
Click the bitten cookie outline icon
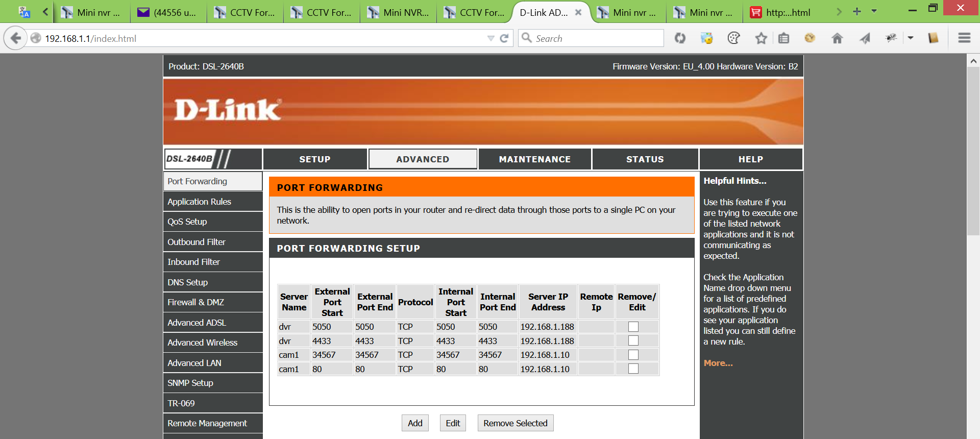(x=733, y=38)
